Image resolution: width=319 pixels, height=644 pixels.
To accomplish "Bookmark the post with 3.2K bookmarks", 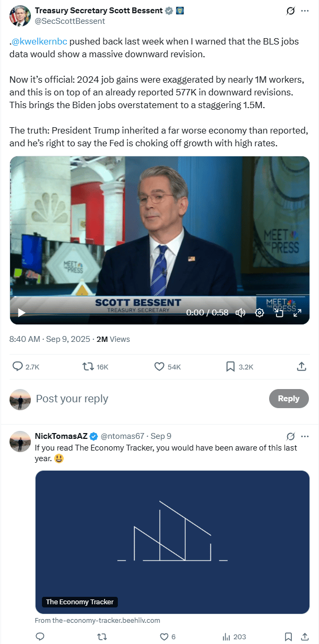I will [x=239, y=366].
